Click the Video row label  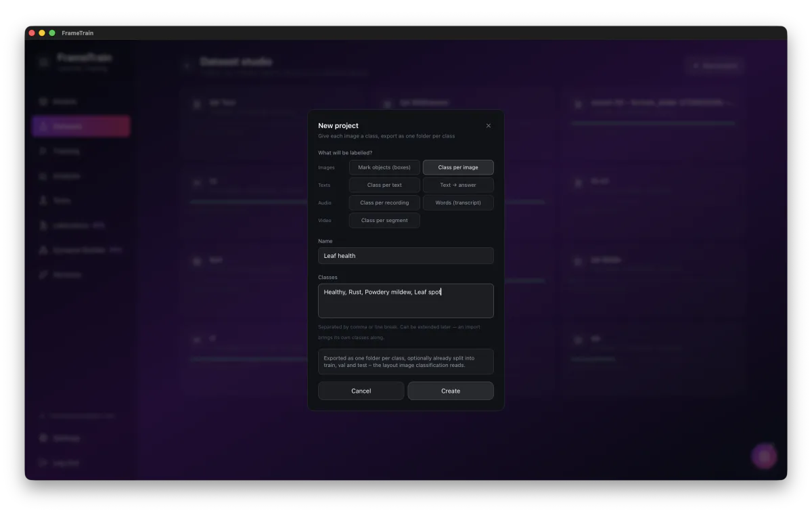325,220
